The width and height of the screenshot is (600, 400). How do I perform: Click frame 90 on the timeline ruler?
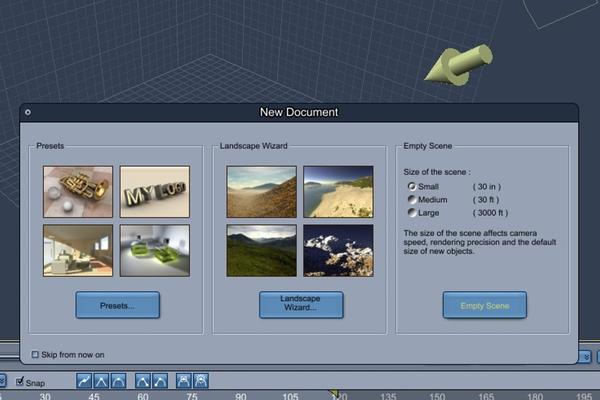(241, 397)
